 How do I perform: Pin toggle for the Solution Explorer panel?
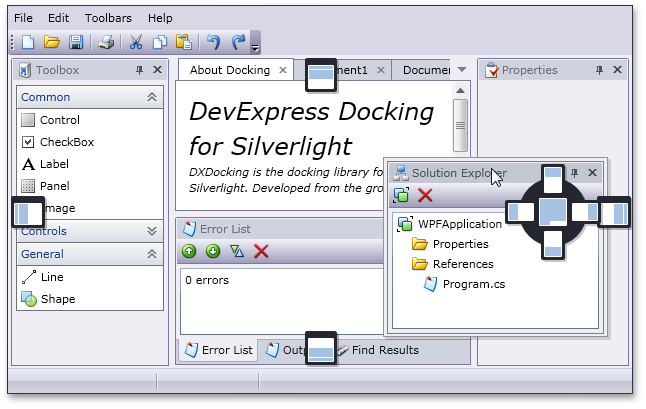574,173
